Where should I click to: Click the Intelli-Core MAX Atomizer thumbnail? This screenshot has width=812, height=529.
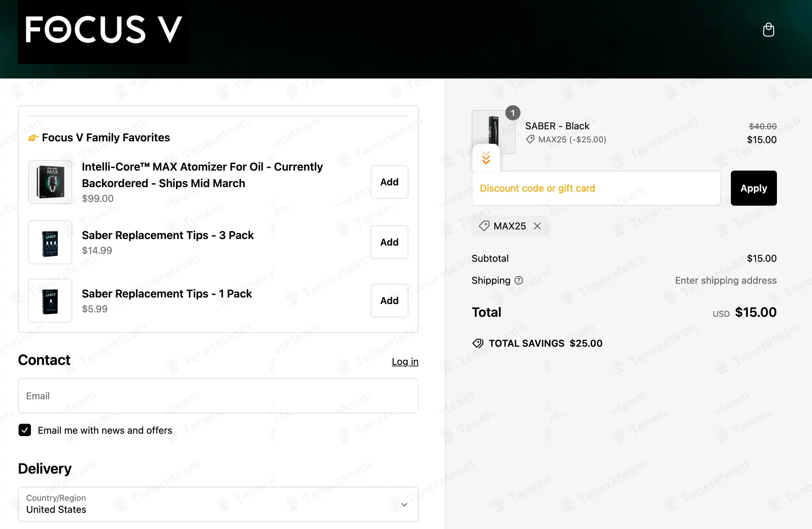pyautogui.click(x=50, y=182)
